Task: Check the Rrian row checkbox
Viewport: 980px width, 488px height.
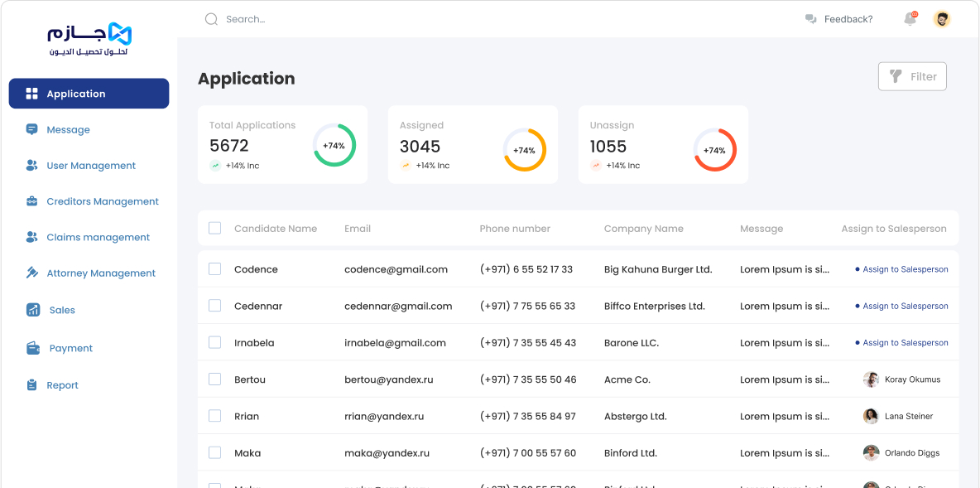Action: pyautogui.click(x=215, y=416)
